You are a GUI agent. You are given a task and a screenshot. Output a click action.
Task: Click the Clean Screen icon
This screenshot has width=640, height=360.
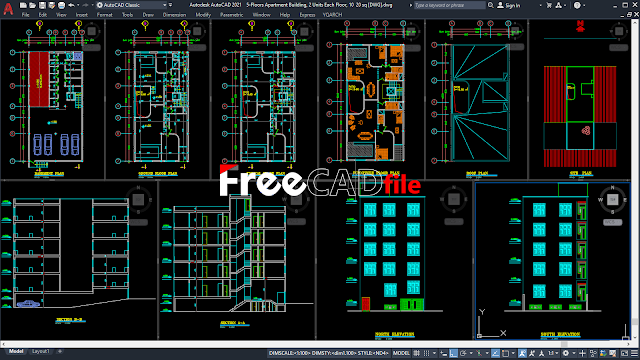pos(625,353)
